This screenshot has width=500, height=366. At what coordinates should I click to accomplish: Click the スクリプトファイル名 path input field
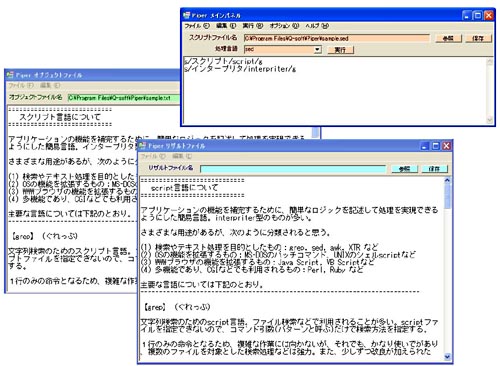[337, 38]
